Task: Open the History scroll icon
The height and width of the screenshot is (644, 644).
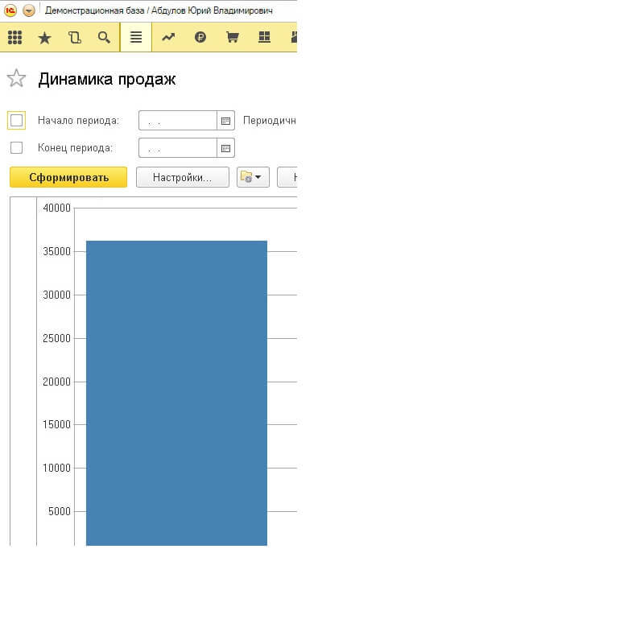Action: click(74, 37)
